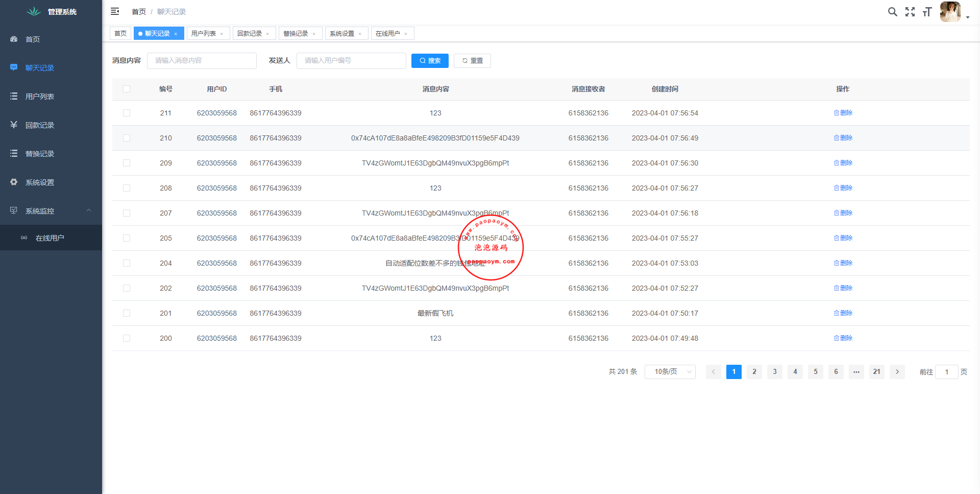Open the 10条/页 page size dropdown
This screenshot has height=494, width=980.
[670, 372]
